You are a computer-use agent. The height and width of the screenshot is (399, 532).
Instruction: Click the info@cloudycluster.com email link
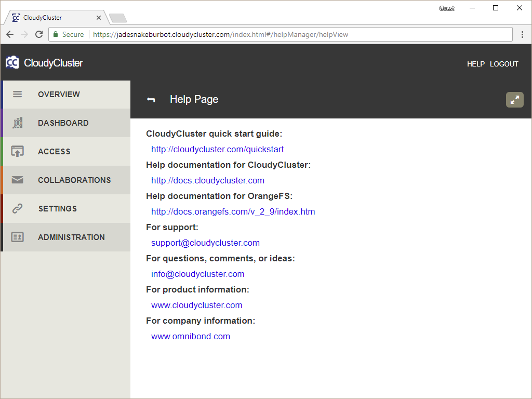[198, 274]
